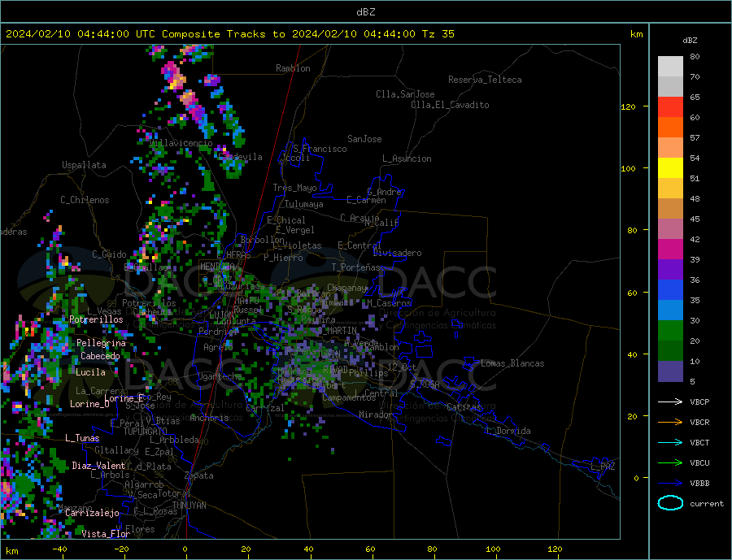Click the SanJose map label
This screenshot has width=732, height=560.
pos(364,139)
